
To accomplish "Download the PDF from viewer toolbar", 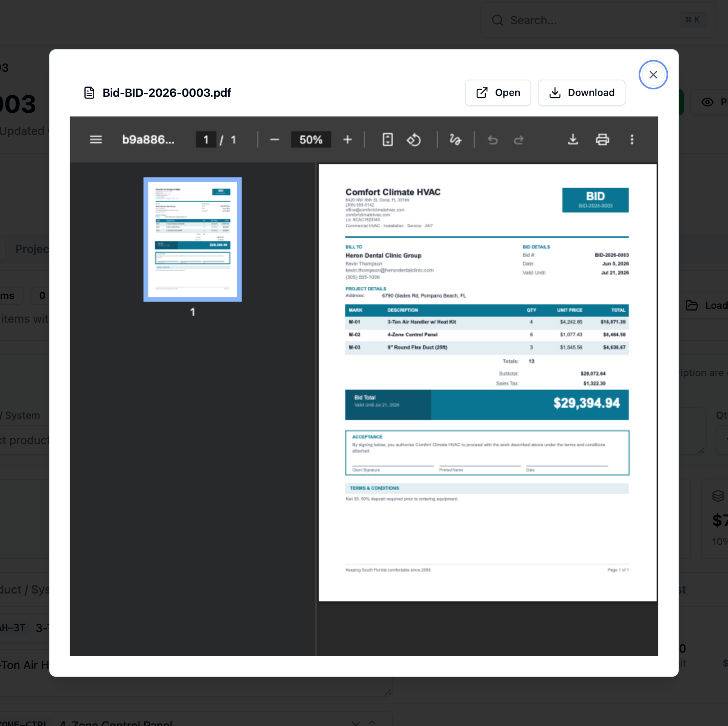I will pos(573,140).
